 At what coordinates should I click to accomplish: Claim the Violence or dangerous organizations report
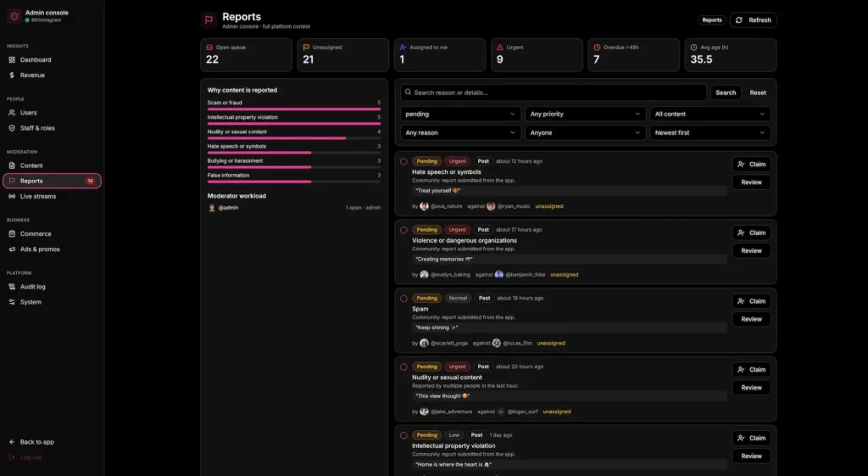(752, 232)
